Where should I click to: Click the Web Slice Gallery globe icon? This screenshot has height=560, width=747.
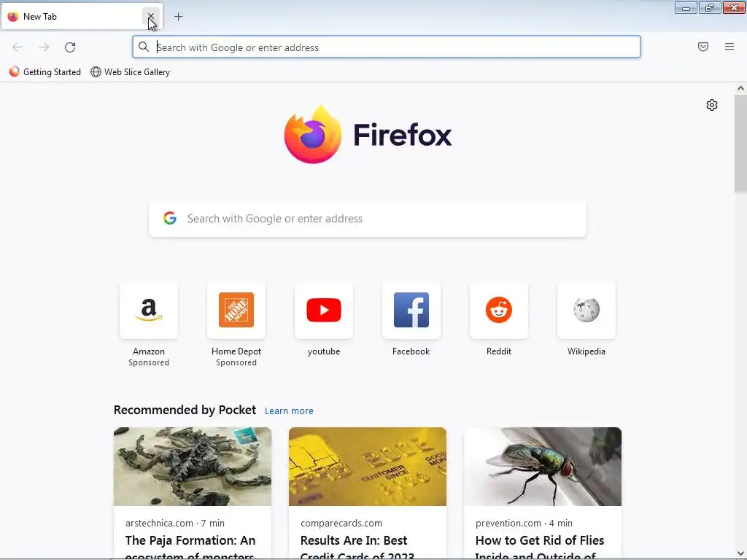coord(96,72)
